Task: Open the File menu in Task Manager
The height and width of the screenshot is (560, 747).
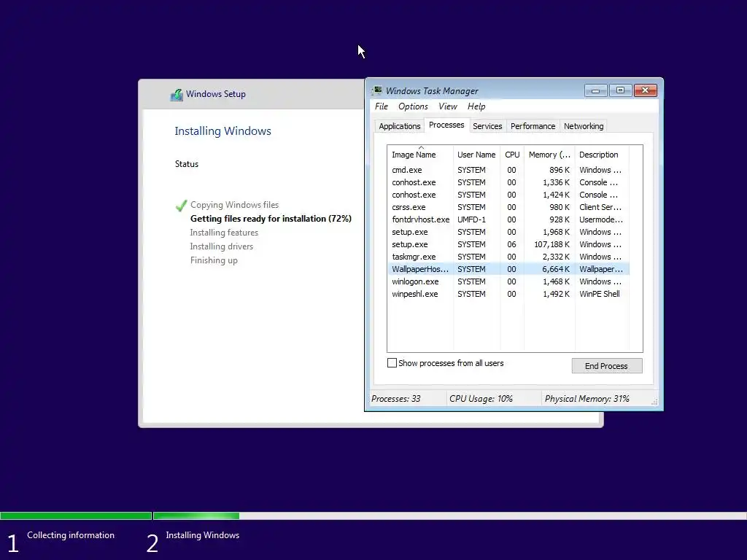Action: click(381, 106)
